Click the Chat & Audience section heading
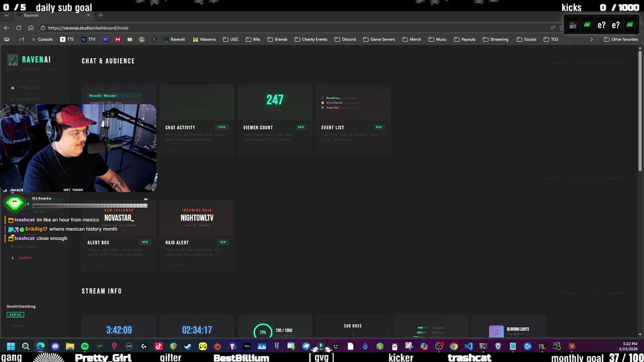 108,61
